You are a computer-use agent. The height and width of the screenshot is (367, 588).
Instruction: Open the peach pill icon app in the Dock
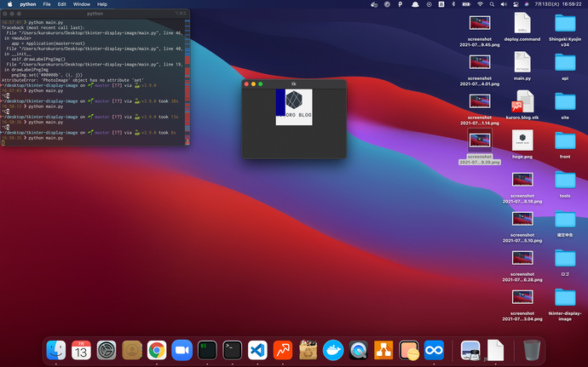click(409, 350)
